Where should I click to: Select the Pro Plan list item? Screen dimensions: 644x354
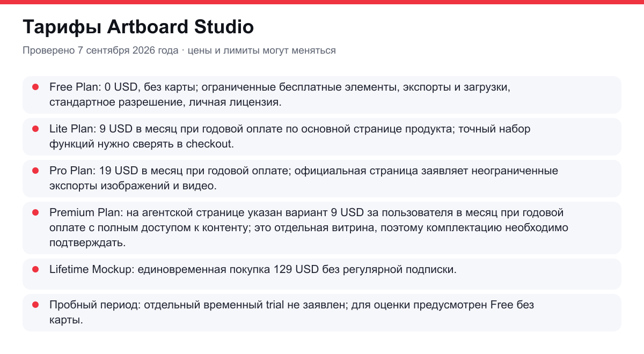(x=322, y=178)
